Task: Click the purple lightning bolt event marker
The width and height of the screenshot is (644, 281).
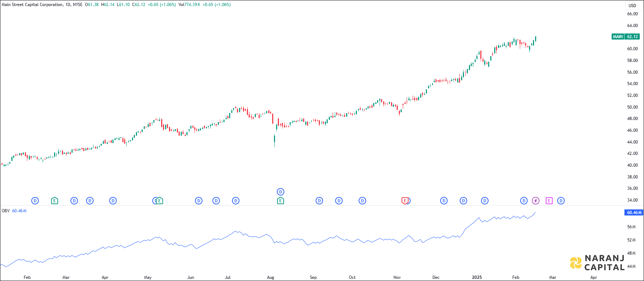Action: coord(535,201)
